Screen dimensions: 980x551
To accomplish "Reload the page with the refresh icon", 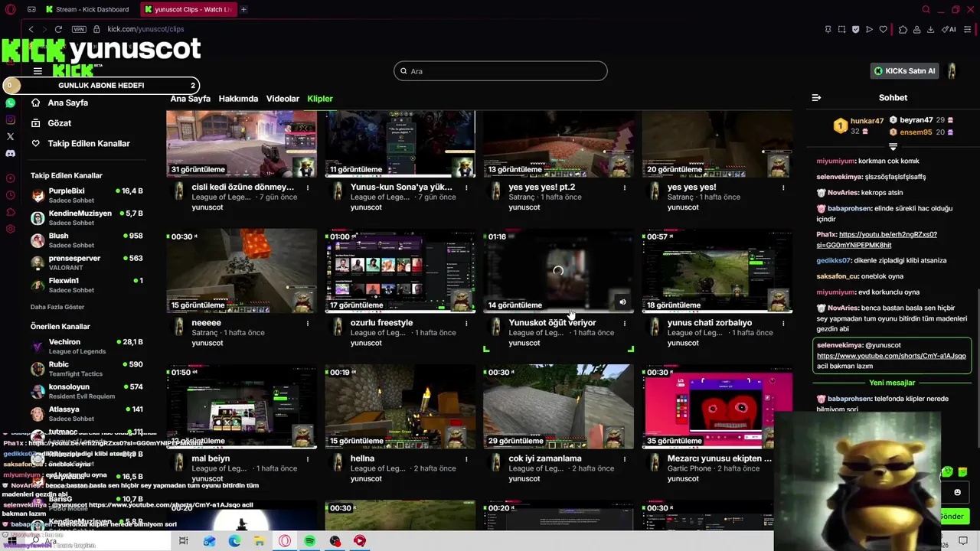I will pyautogui.click(x=58, y=29).
